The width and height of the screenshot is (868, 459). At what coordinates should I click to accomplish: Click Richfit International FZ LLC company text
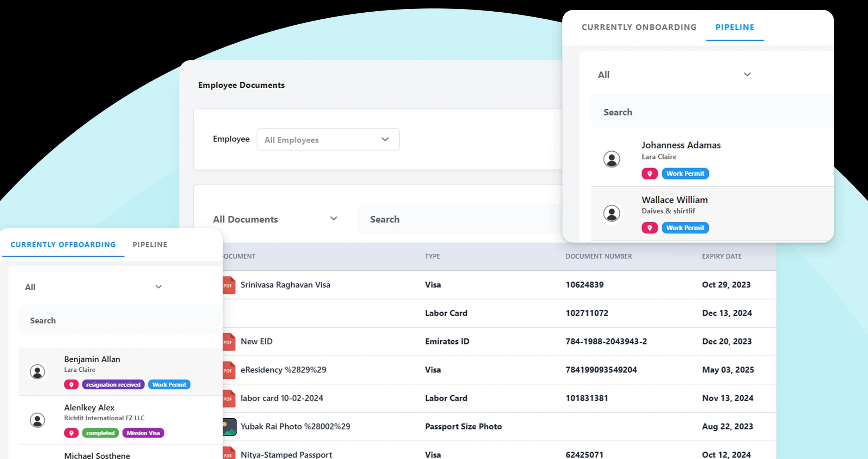[x=104, y=418]
